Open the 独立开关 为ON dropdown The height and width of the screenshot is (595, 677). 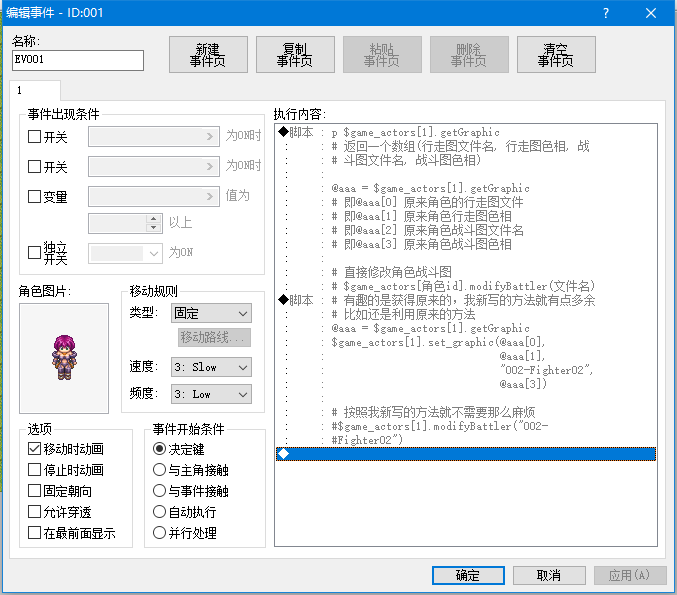(126, 253)
